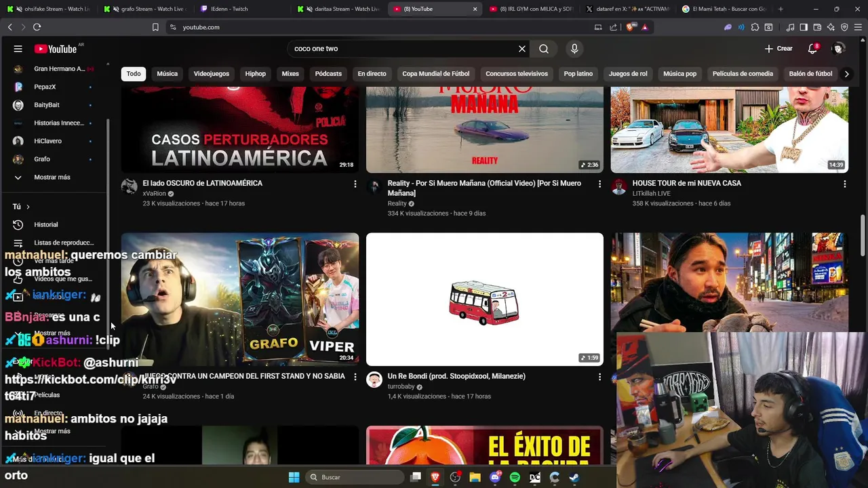Select the Mixes filter chip
Viewport: 868px width, 488px height.
coord(290,74)
